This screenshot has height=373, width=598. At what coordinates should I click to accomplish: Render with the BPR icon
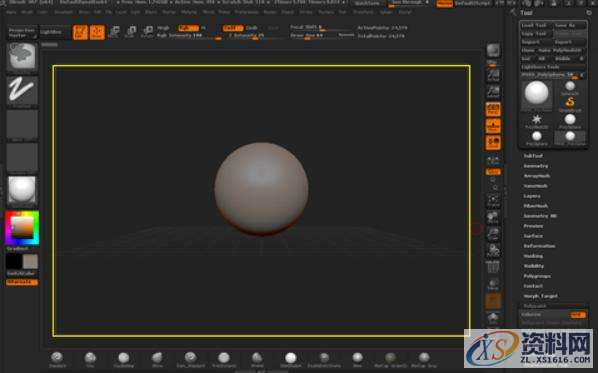[493, 51]
